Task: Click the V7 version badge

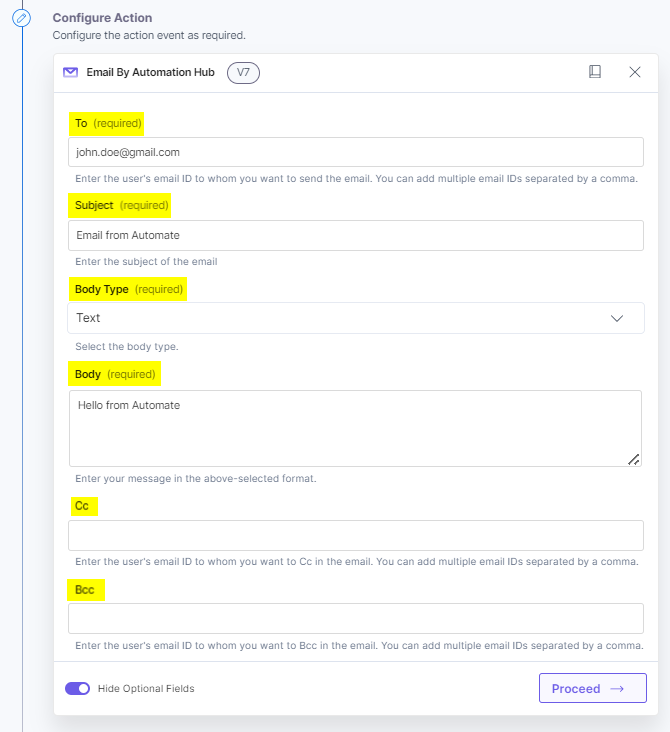Action: tap(243, 72)
